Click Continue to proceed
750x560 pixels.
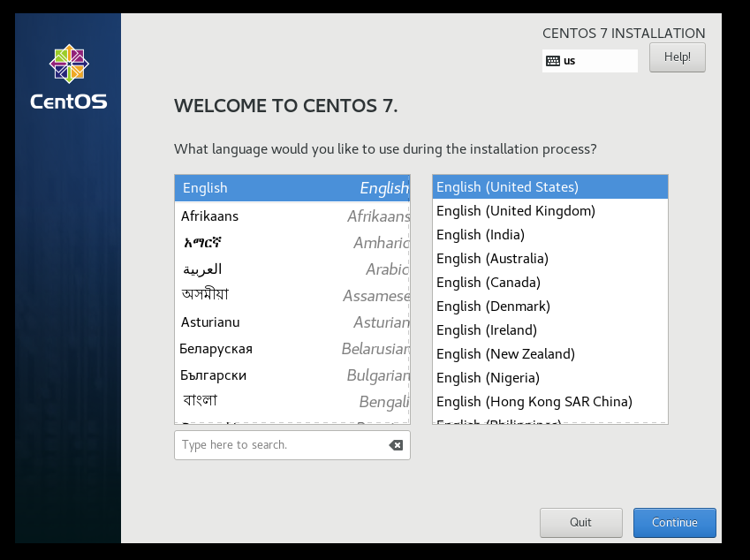coord(674,522)
